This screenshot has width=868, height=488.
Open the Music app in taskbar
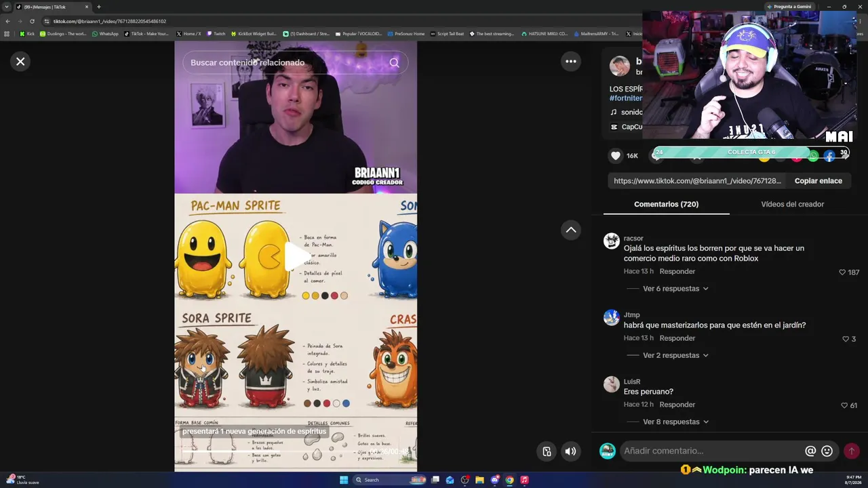[x=524, y=480]
